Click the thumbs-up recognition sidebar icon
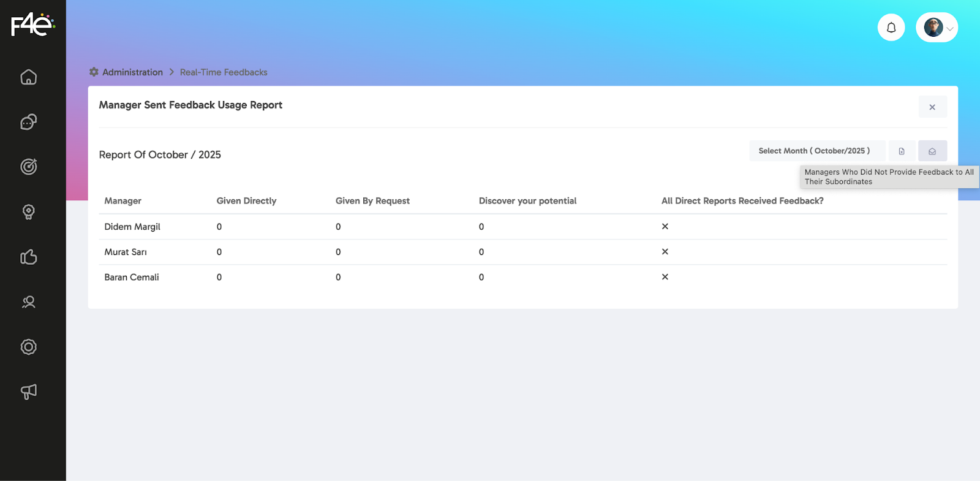 [x=29, y=257]
